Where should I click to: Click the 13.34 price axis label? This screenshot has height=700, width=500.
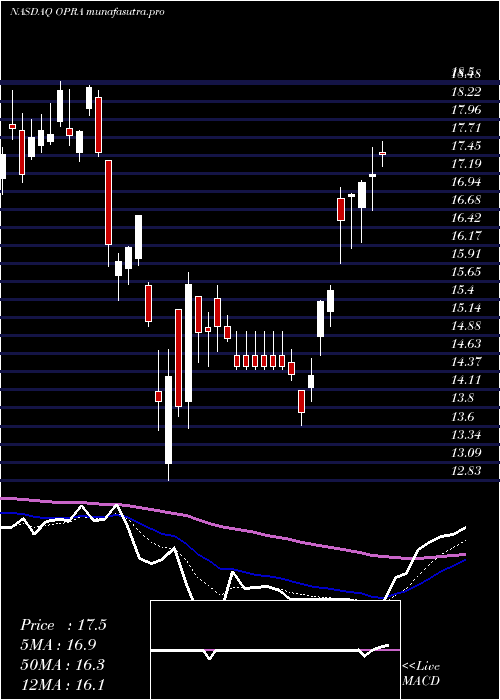pyautogui.click(x=467, y=435)
